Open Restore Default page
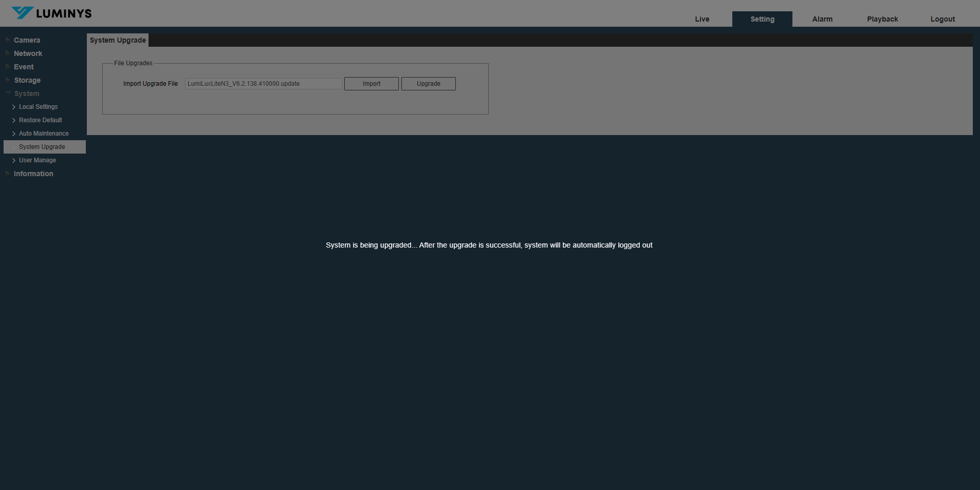The height and width of the screenshot is (490, 980). click(x=40, y=120)
